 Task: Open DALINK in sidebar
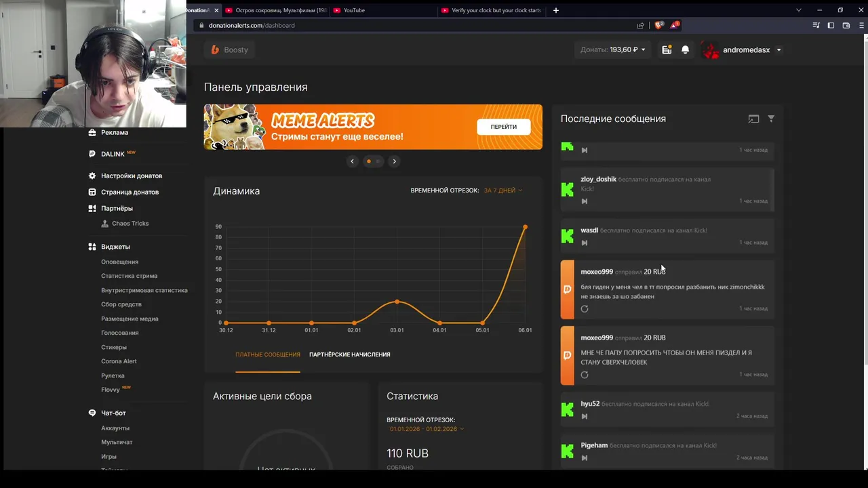click(113, 154)
